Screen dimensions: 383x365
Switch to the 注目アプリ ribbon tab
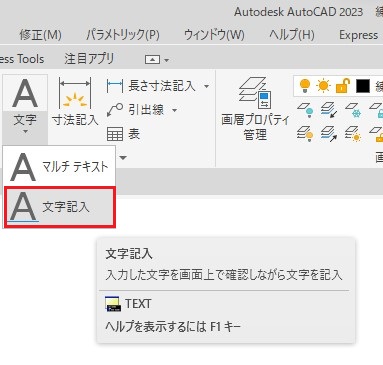pyautogui.click(x=89, y=59)
